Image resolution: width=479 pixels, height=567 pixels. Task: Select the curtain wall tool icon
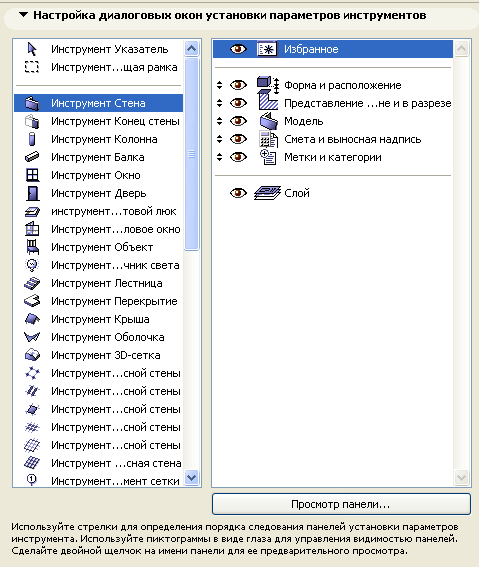(32, 463)
